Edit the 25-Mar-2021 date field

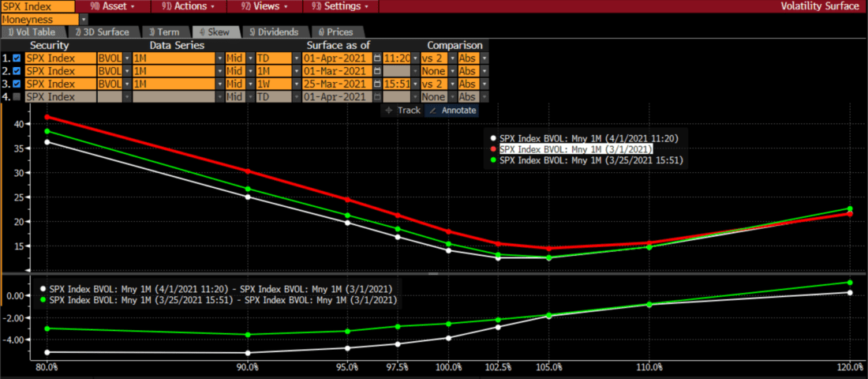[338, 84]
